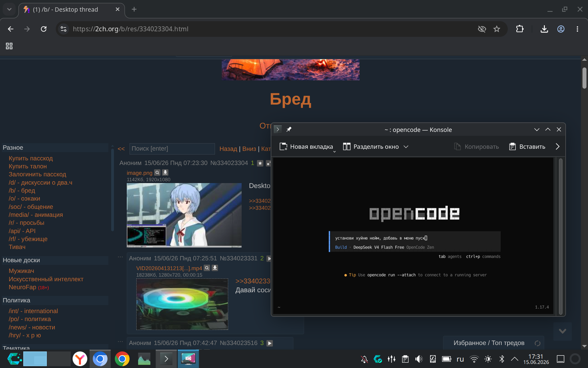Open the Chrome three-dot menu
The width and height of the screenshot is (588, 368).
(577, 29)
